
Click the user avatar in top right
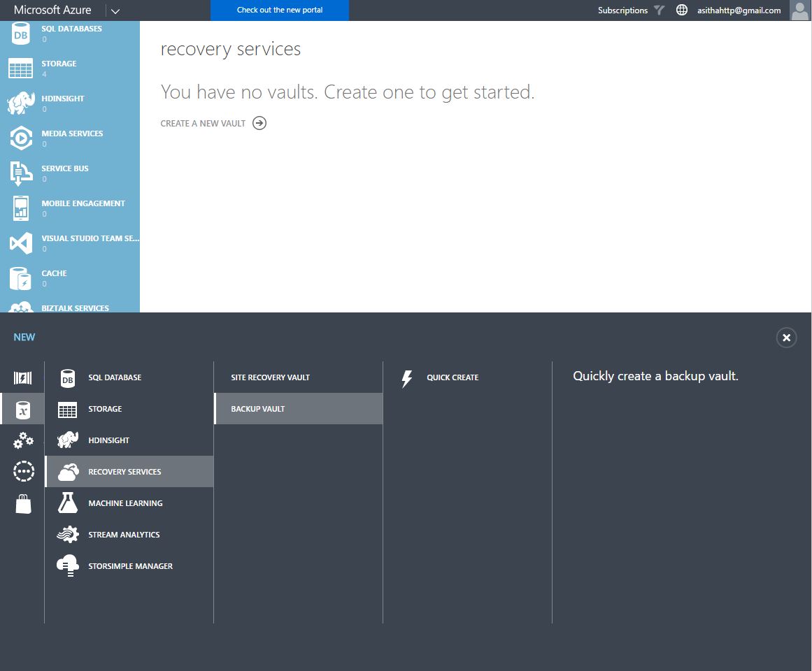pos(800,10)
